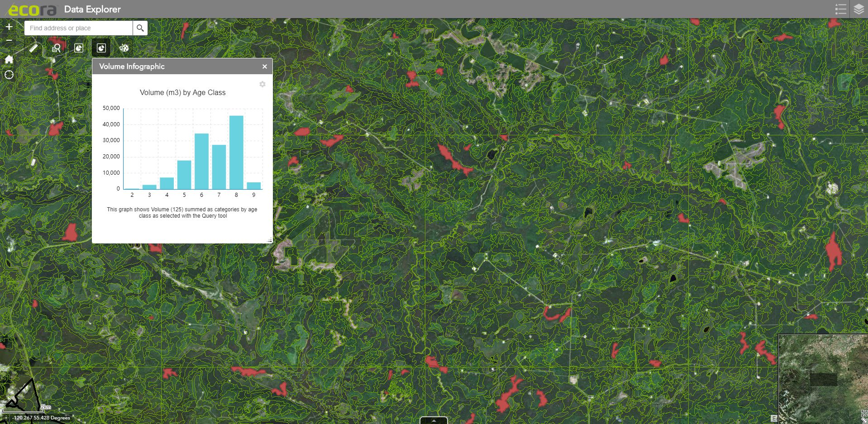Screen dimensions: 868x424
Task: Open the infographic settings gear
Action: click(262, 84)
